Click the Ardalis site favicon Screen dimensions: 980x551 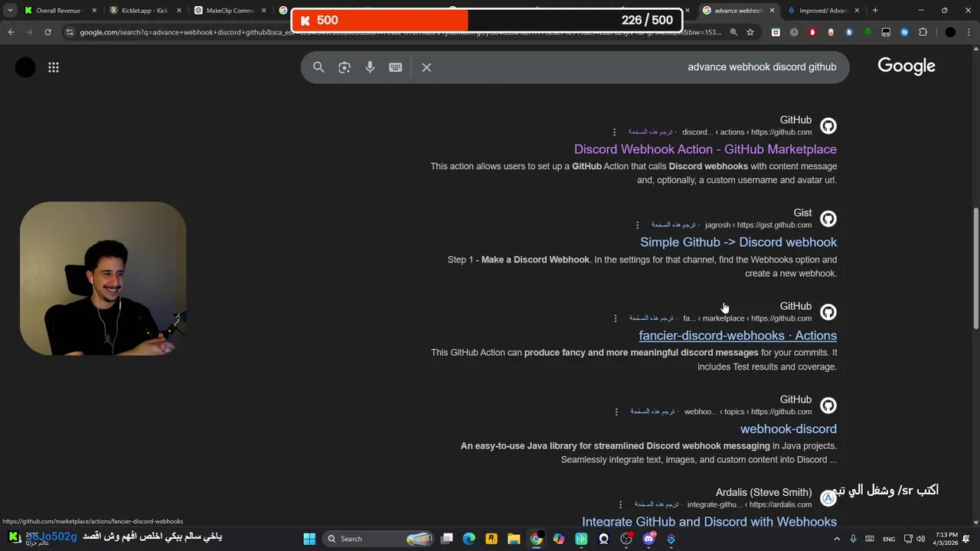828,498
